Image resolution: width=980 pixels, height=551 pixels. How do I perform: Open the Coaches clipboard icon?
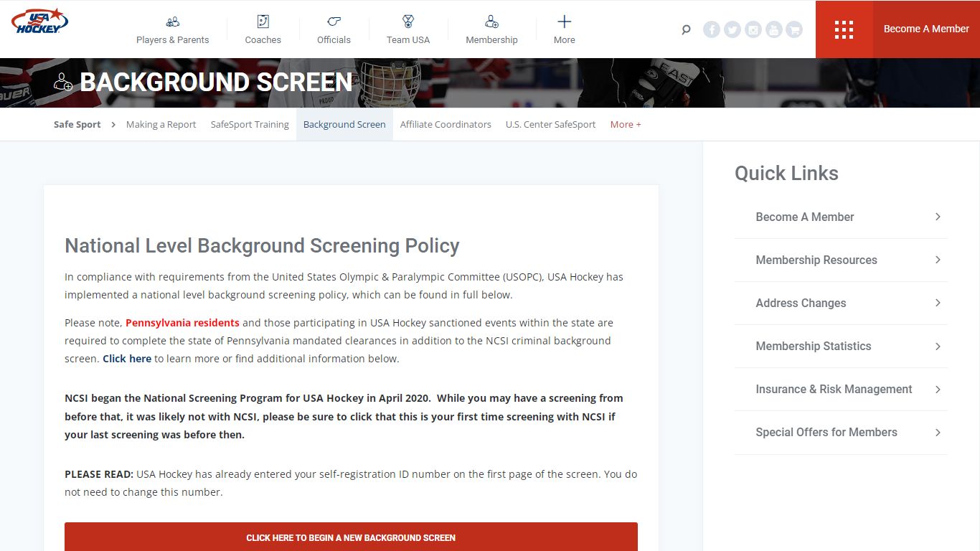[263, 22]
